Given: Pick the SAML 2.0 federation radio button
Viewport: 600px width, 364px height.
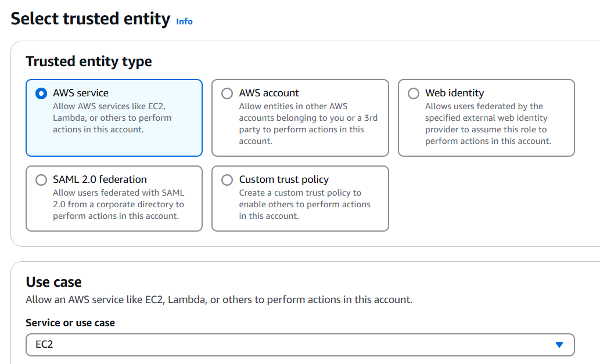Looking at the screenshot, I should pos(41,180).
